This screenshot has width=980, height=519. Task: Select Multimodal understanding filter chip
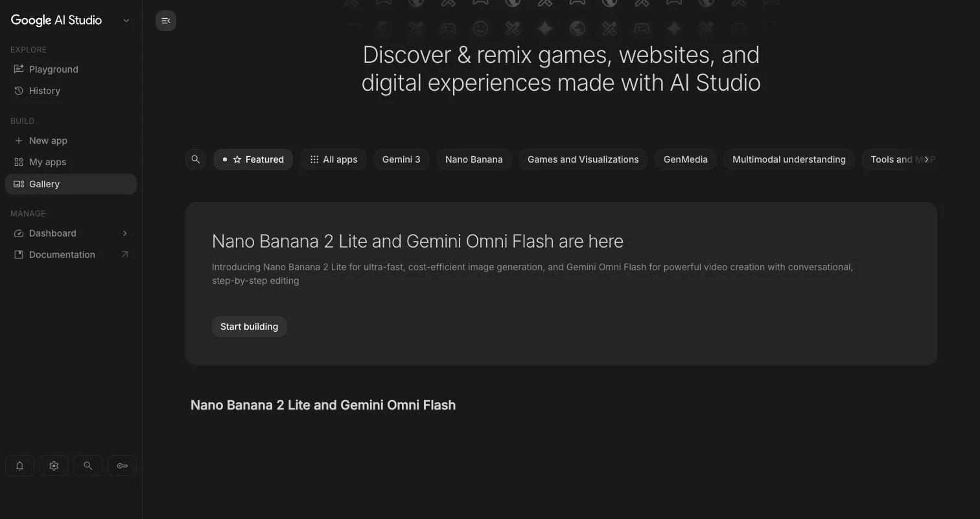[789, 159]
